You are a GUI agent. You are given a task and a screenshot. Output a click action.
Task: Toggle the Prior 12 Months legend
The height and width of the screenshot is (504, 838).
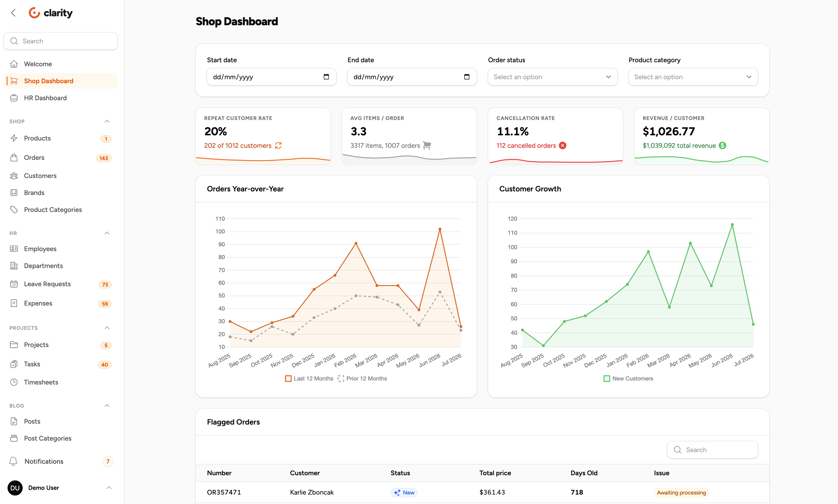362,378
